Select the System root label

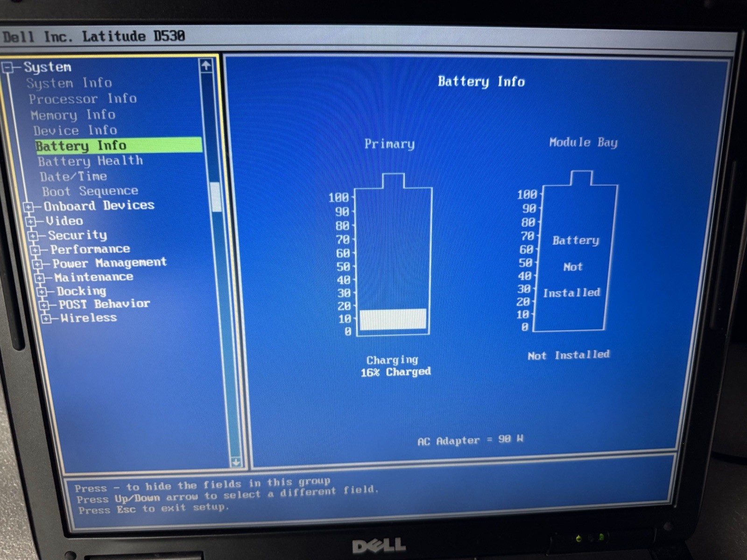click(x=48, y=67)
